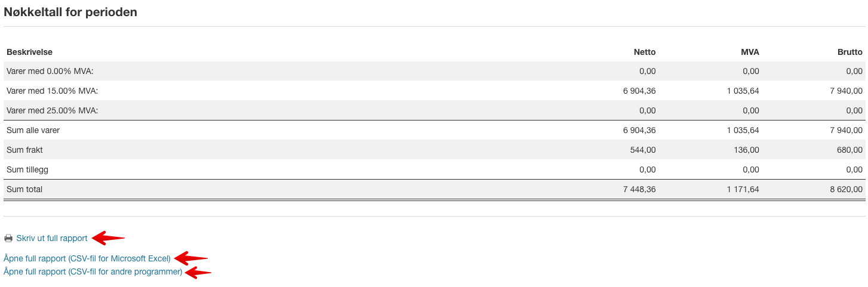
Task: Select the Varer med 15.00% MVA row
Action: [434, 91]
